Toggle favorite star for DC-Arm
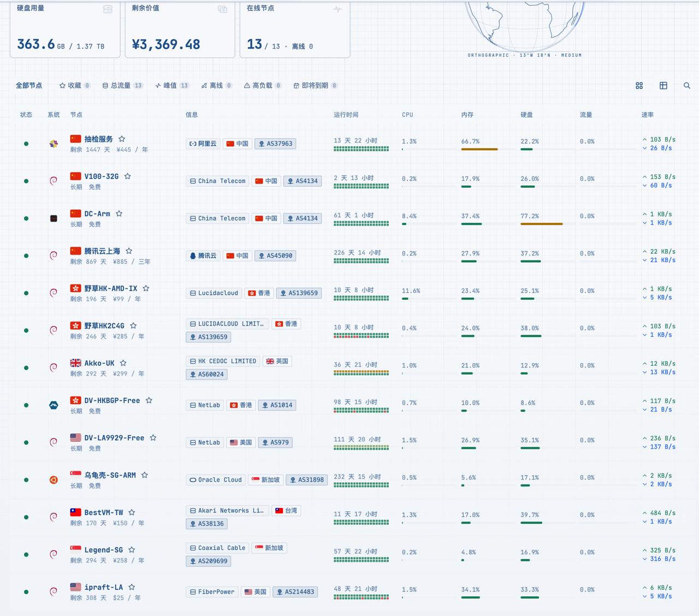Image resolution: width=699 pixels, height=616 pixels. [119, 214]
